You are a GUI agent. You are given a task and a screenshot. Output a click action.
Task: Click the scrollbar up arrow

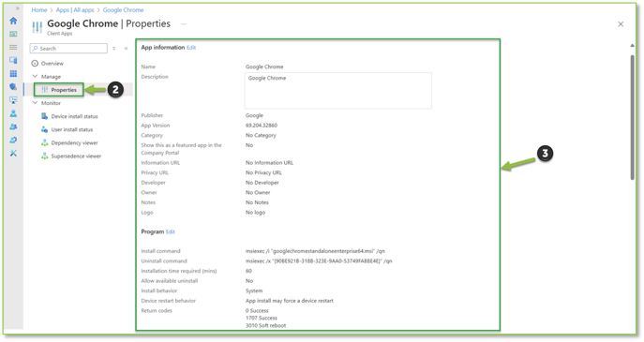click(x=632, y=46)
